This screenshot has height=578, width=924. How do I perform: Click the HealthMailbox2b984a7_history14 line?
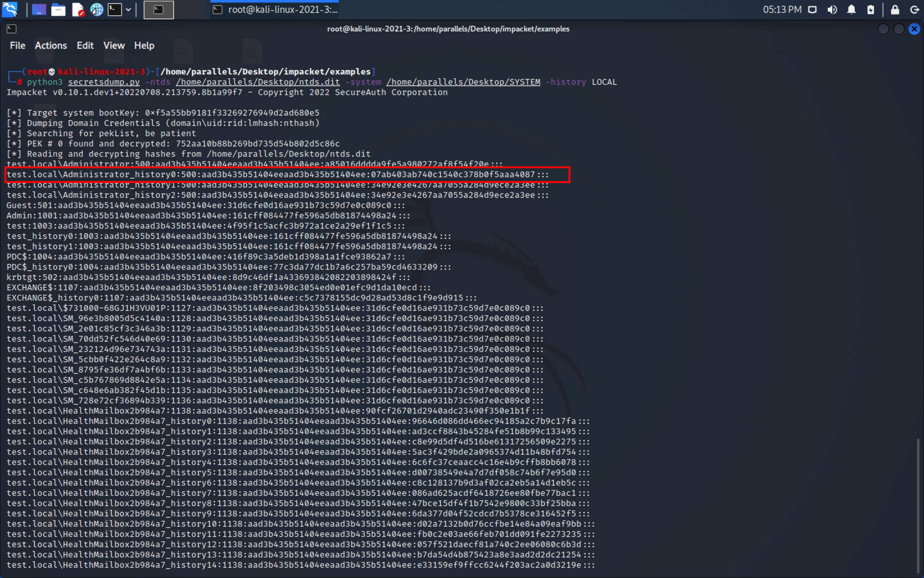pos(301,565)
